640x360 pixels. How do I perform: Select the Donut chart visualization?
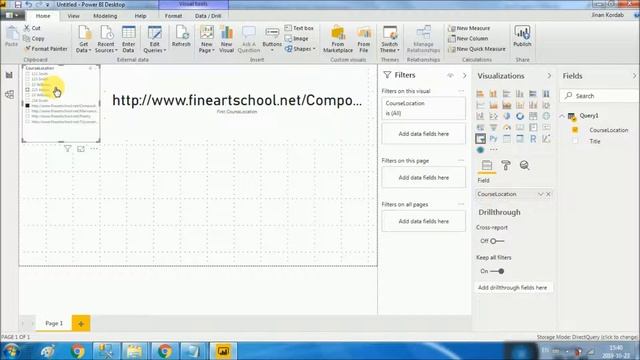(520, 116)
